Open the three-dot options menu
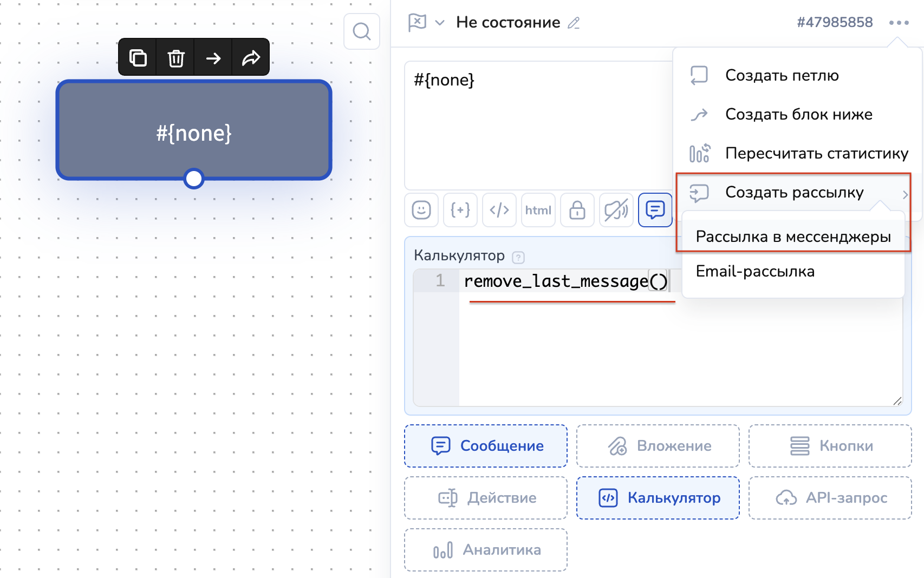 [899, 23]
